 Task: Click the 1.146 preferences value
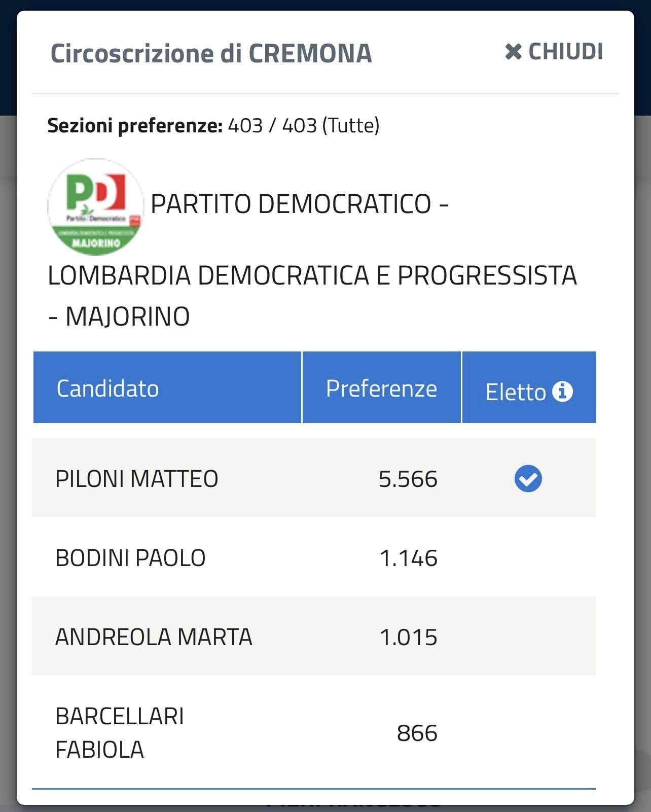click(x=408, y=558)
